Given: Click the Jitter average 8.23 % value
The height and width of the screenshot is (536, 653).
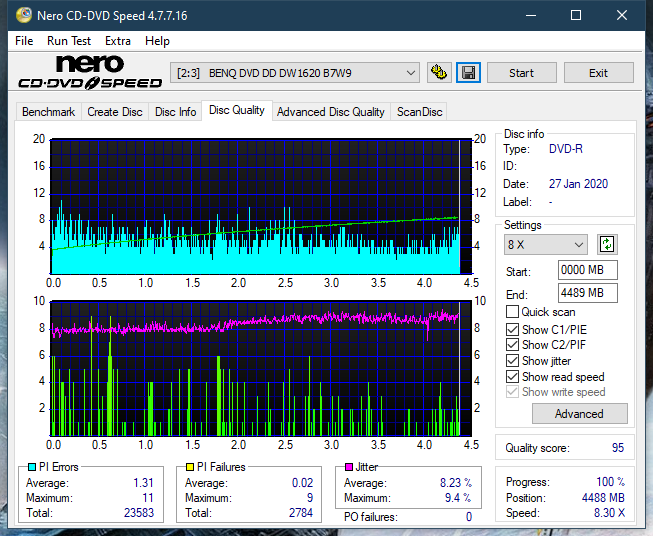Looking at the screenshot, I should pos(456,483).
